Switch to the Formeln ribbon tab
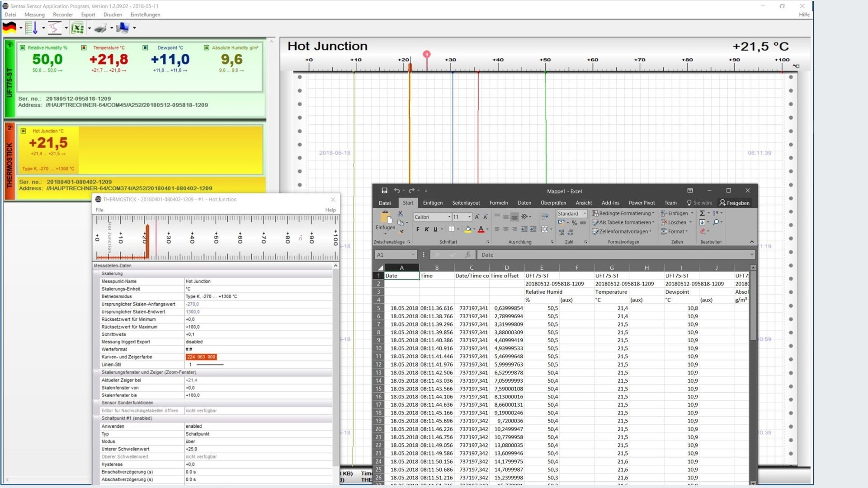868x488 pixels. [498, 203]
